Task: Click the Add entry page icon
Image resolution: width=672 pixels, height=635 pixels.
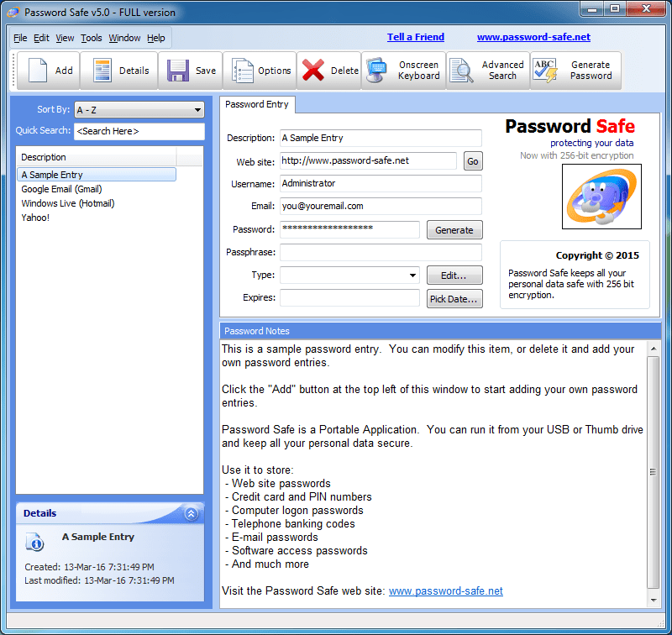Action: (38, 71)
